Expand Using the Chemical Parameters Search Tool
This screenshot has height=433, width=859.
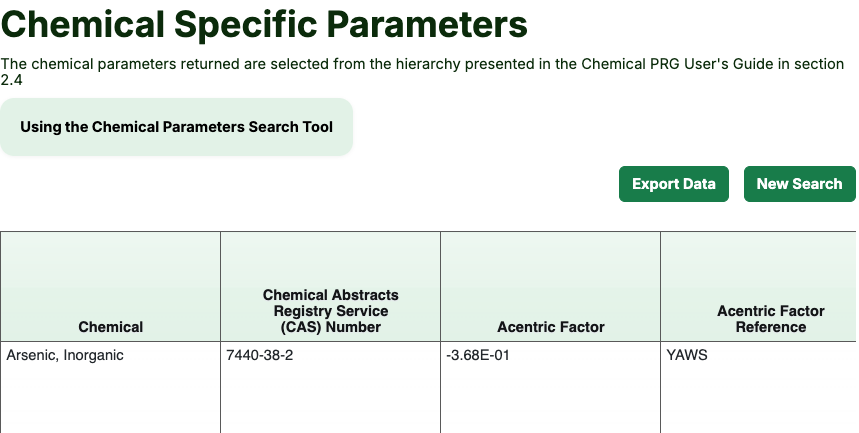click(x=176, y=127)
